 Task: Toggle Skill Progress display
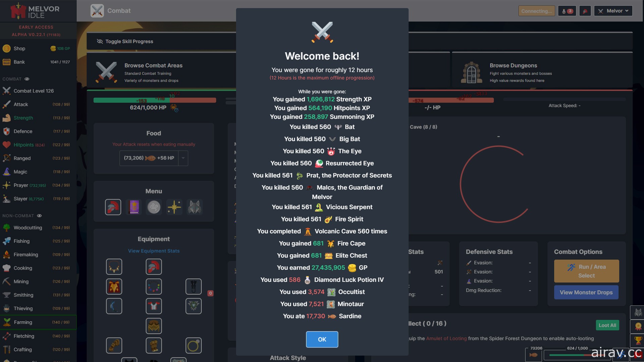pos(128,41)
